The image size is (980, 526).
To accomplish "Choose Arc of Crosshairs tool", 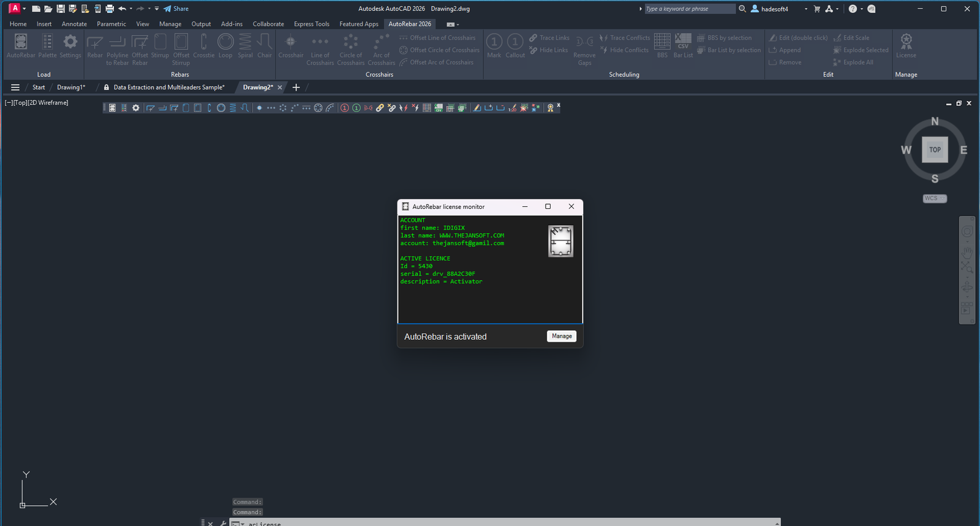I will tap(382, 50).
